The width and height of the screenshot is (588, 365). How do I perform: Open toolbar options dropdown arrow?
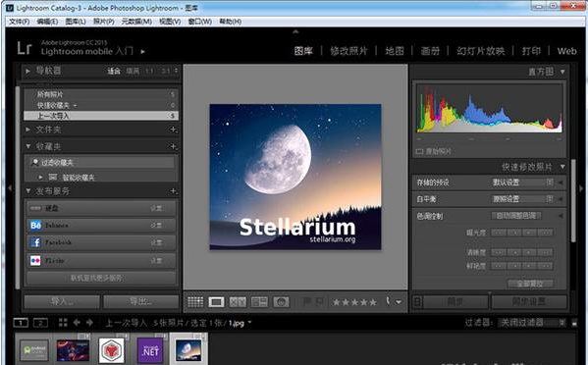pos(399,302)
